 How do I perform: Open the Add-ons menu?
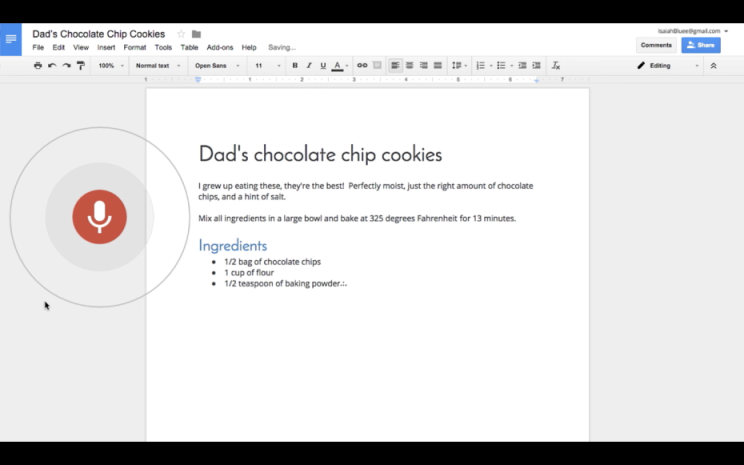coord(219,47)
